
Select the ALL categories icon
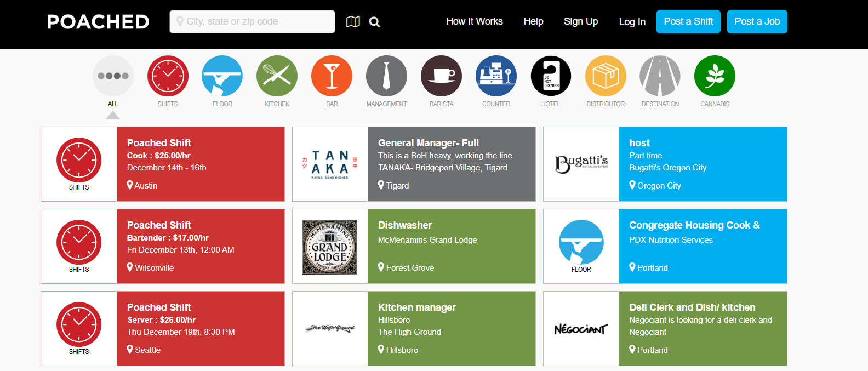[113, 76]
